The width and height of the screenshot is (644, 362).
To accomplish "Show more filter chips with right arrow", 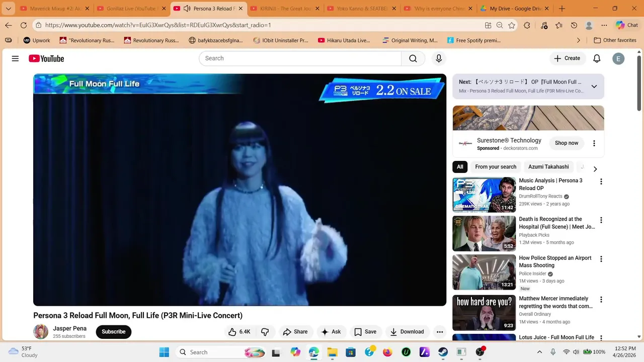I will click(595, 169).
